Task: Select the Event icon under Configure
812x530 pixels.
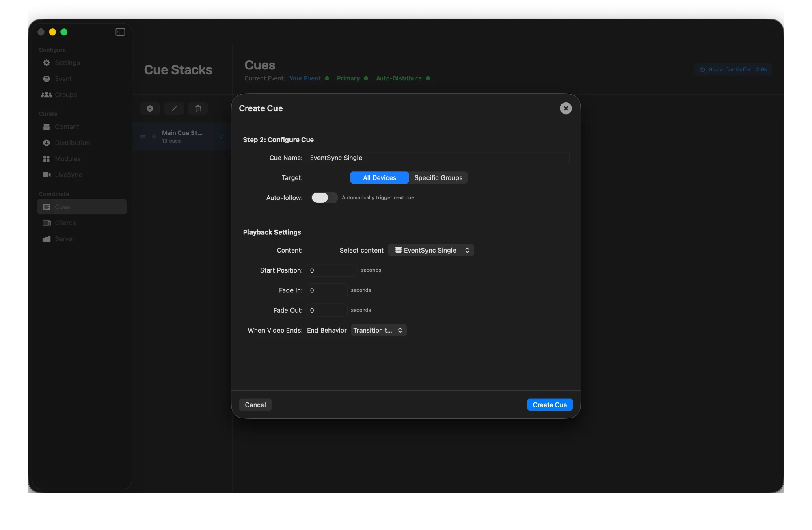Action: point(63,78)
